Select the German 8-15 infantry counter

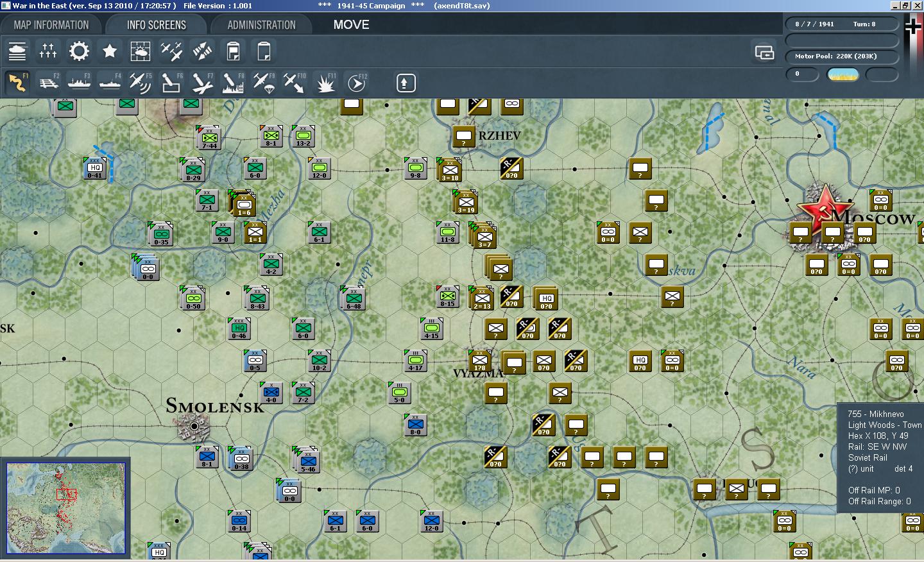pos(447,296)
